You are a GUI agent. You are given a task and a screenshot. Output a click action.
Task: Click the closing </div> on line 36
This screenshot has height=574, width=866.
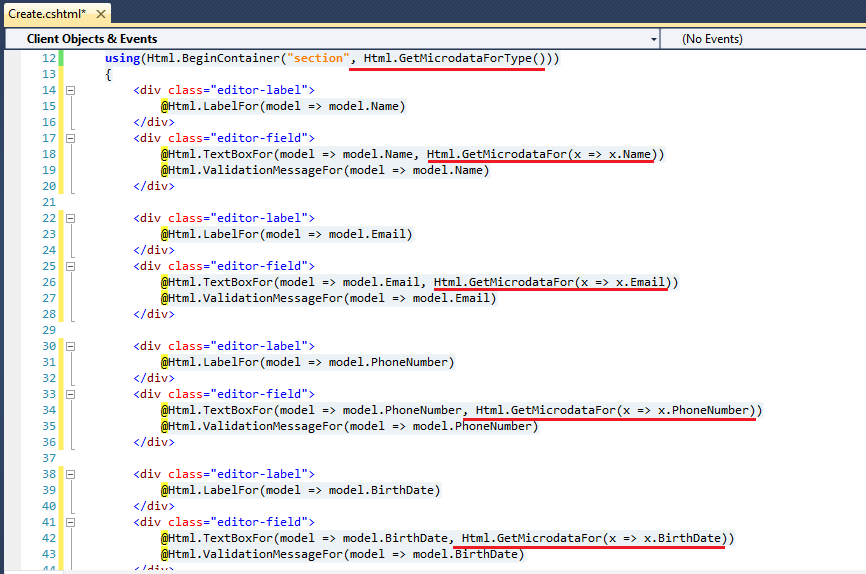(154, 442)
